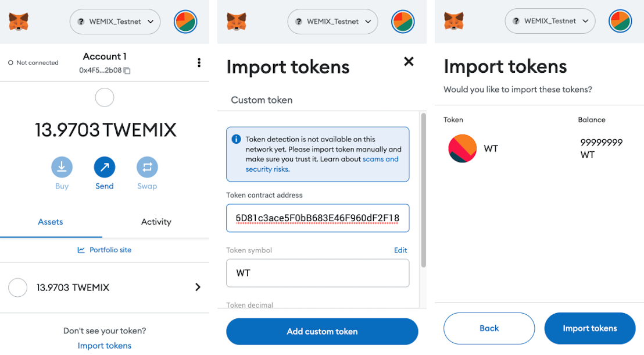The height and width of the screenshot is (355, 644).
Task: Open the WEMIX_Testnet network dropdown in left panel
Action: click(x=115, y=22)
